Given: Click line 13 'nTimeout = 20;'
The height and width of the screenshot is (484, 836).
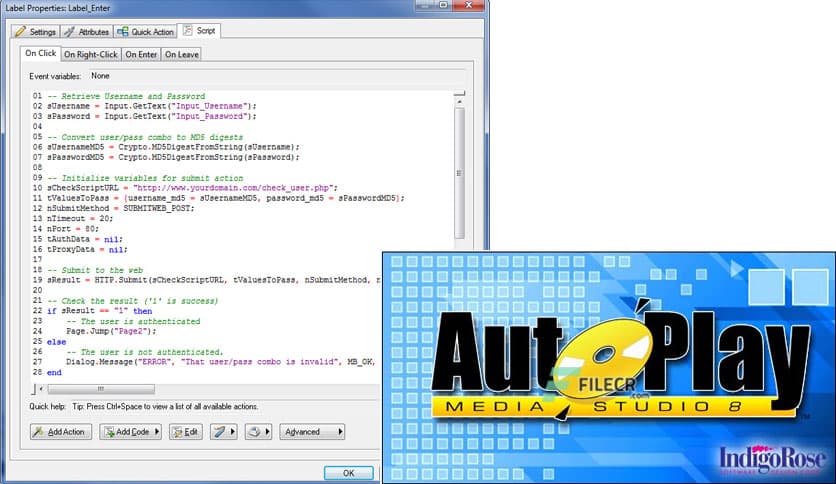Looking at the screenshot, I should tap(79, 219).
